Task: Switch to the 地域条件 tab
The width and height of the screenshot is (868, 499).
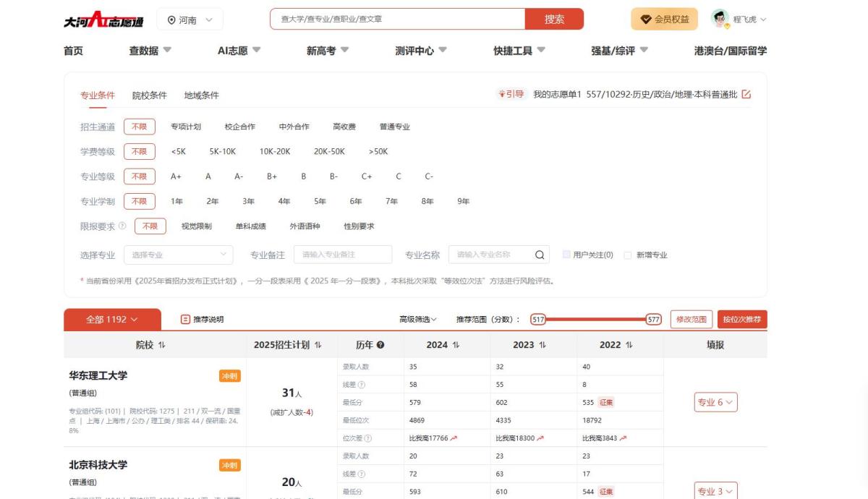Action: [x=201, y=95]
